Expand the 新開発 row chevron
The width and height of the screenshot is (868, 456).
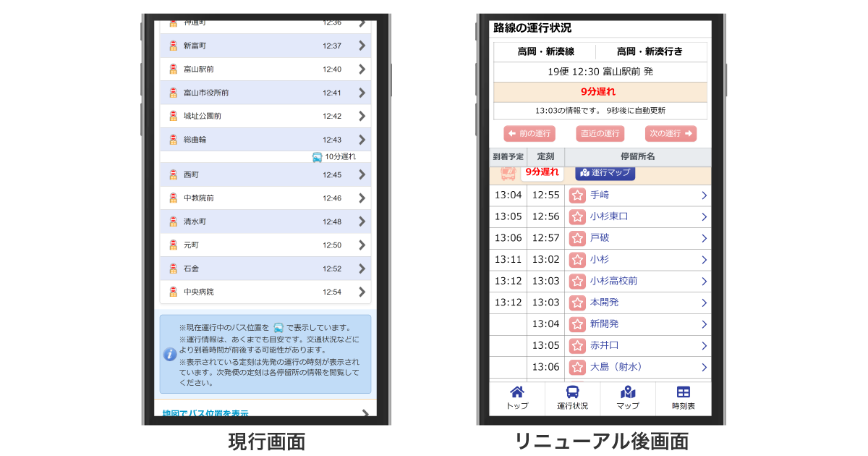pos(704,324)
